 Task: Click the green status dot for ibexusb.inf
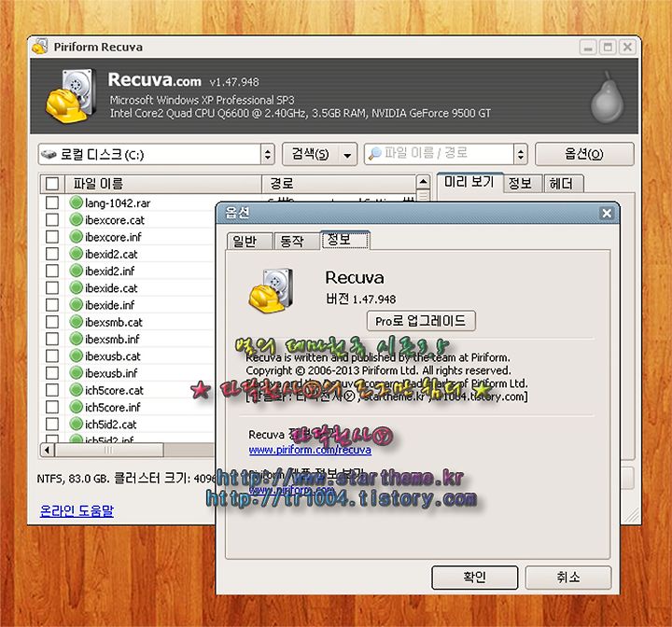(x=76, y=372)
